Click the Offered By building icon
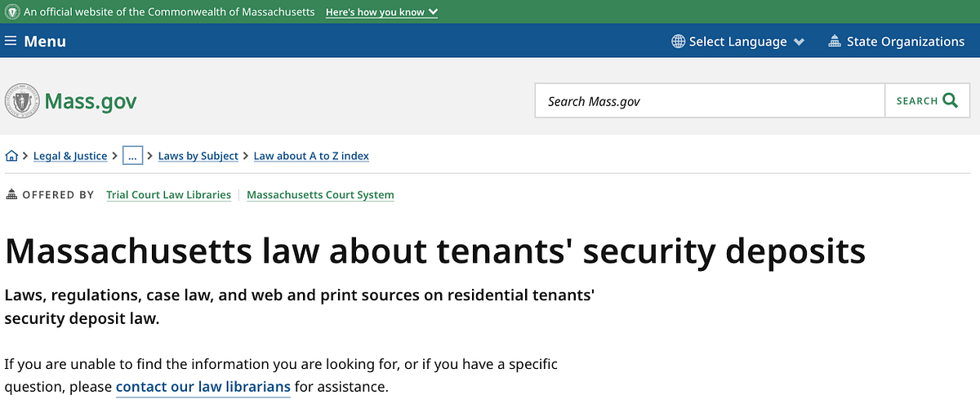This screenshot has height=404, width=980. click(x=11, y=195)
